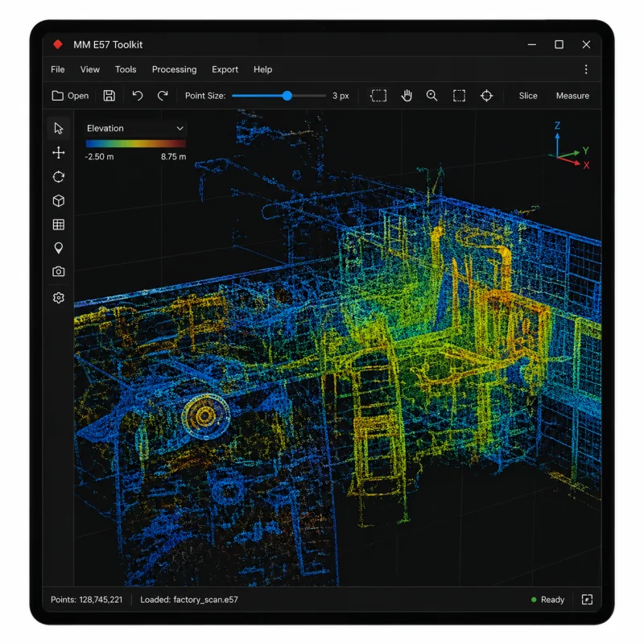
Task: Expand the Elevation color mode dropdown
Action: coord(134,128)
